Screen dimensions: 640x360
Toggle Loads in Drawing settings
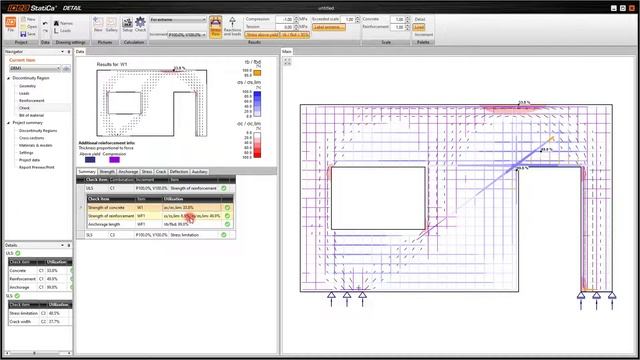(x=62, y=31)
